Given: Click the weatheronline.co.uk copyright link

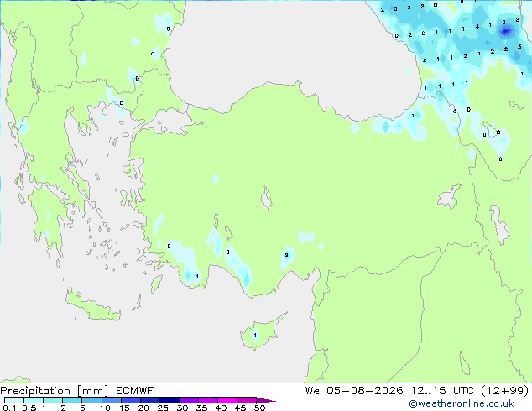Looking at the screenshot, I should [x=461, y=403].
